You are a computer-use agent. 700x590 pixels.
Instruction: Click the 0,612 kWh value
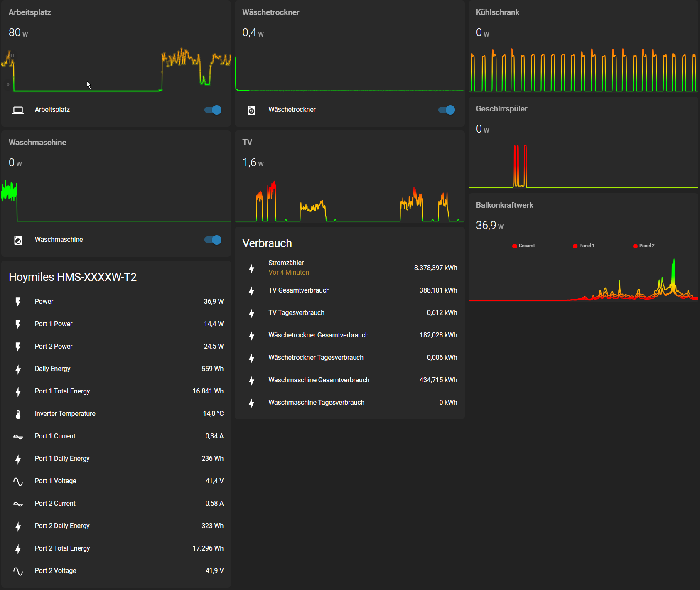point(442,313)
